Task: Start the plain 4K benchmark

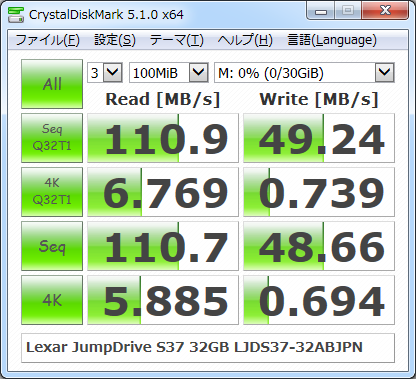Action: tap(52, 300)
